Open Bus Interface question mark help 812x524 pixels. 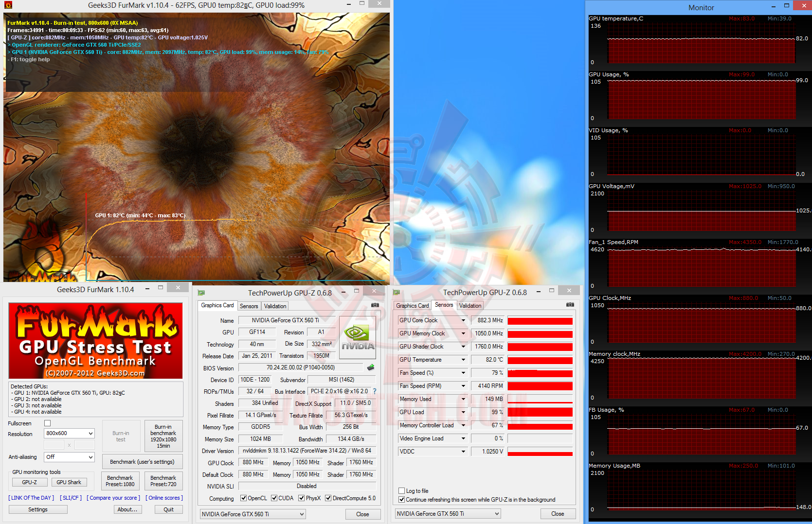374,391
